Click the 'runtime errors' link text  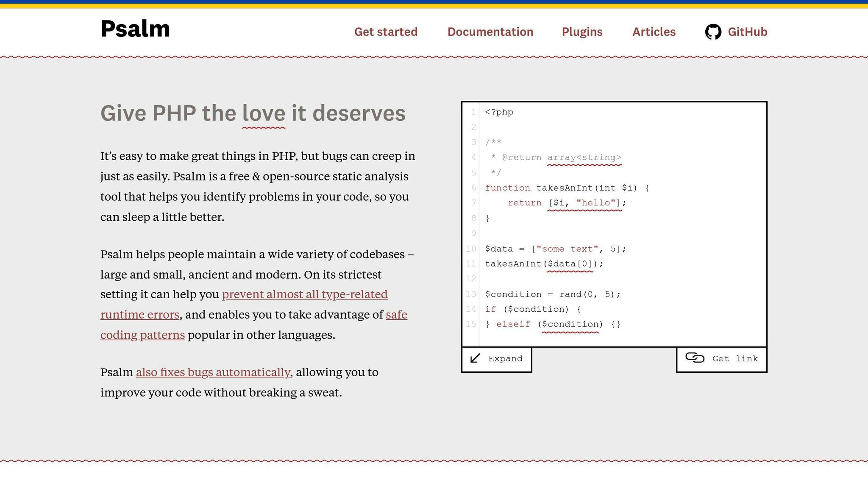140,315
